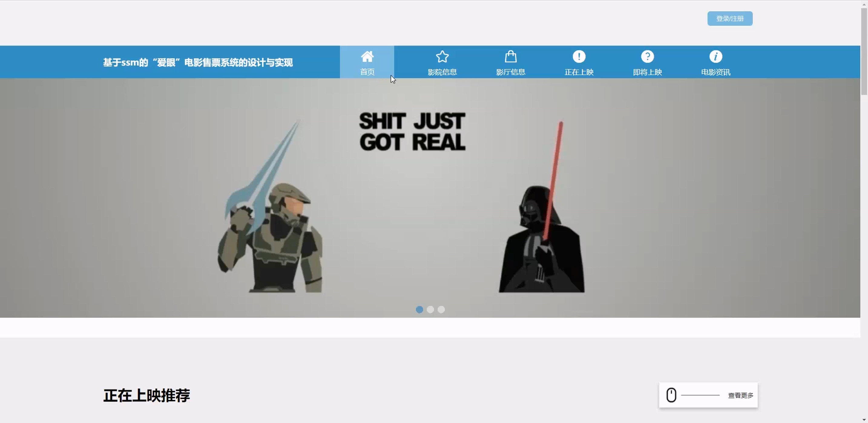
Task: Click the question mark icon for 即将上映
Action: coord(647,57)
